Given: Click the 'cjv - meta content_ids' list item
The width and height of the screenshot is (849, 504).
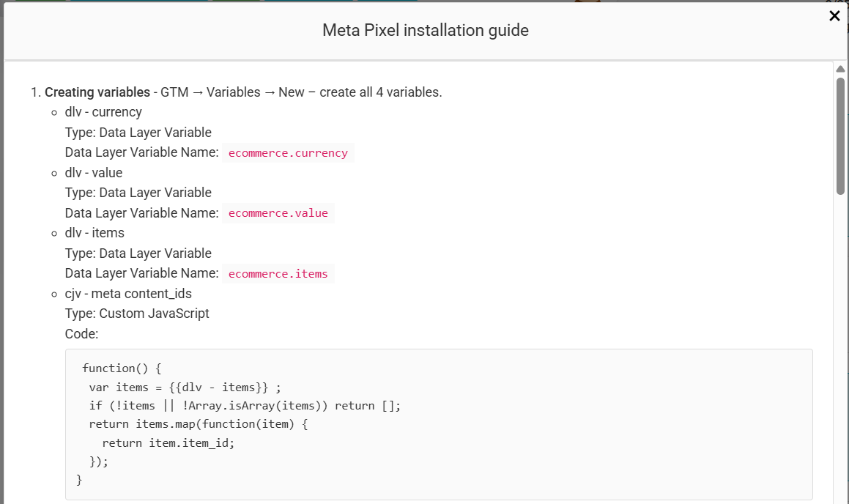Looking at the screenshot, I should [x=128, y=294].
